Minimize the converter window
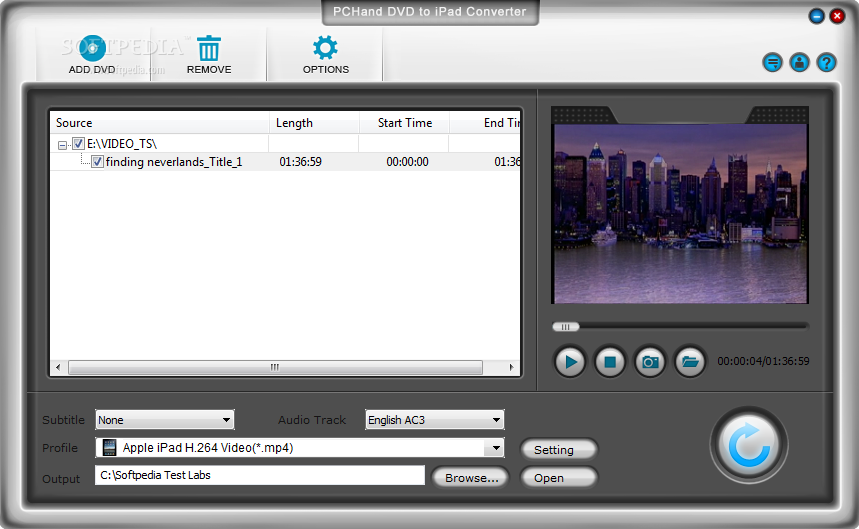This screenshot has width=859, height=529. point(816,16)
